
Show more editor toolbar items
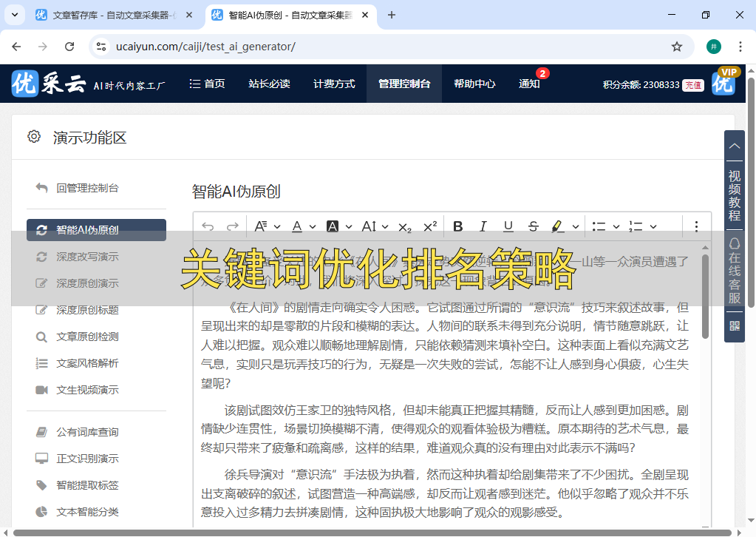coord(696,226)
